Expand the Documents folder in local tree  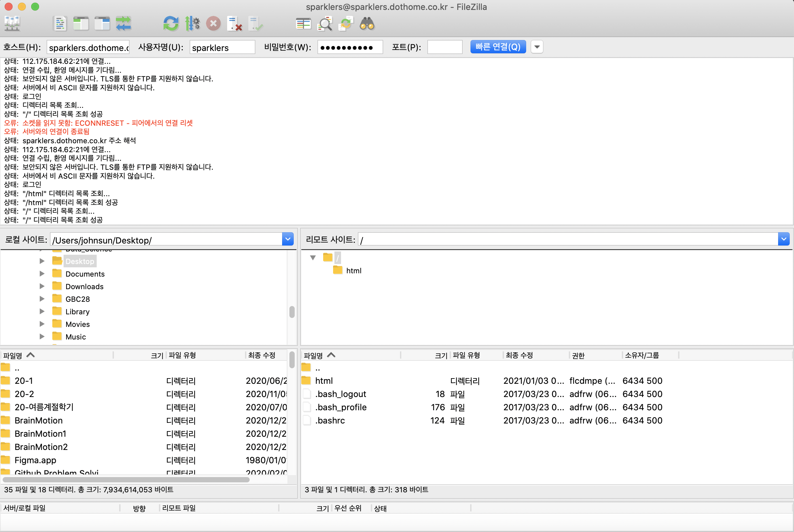click(42, 274)
